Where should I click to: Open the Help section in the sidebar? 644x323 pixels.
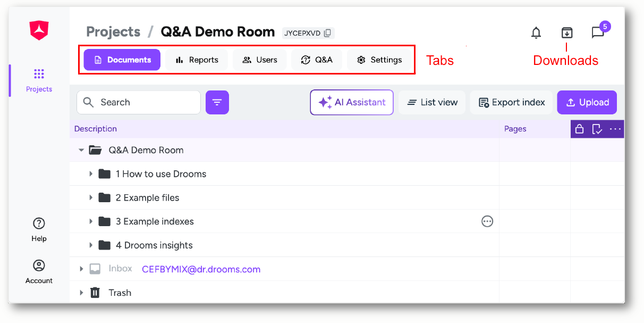pos(39,230)
